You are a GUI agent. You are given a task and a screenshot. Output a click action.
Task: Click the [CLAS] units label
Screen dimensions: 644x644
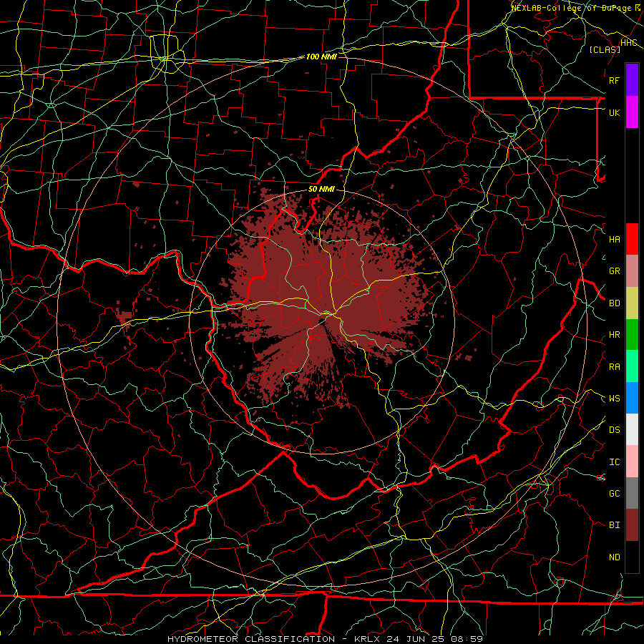[605, 49]
